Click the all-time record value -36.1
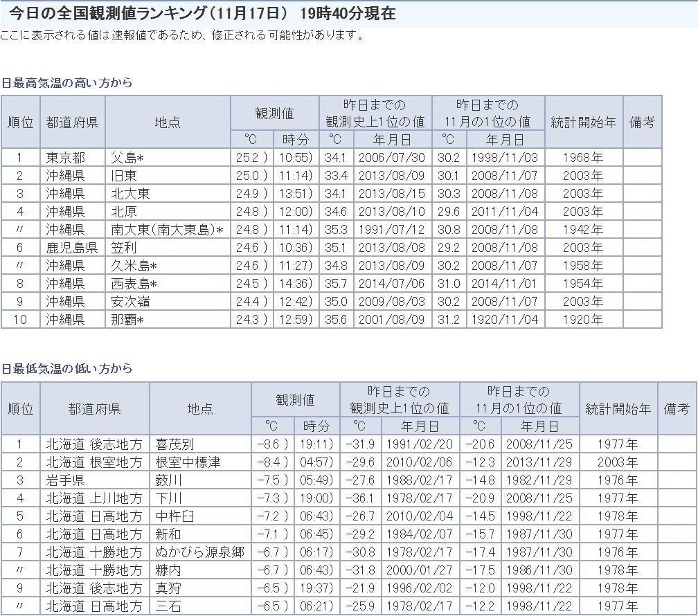This screenshot has height=616, width=698. pos(361,498)
